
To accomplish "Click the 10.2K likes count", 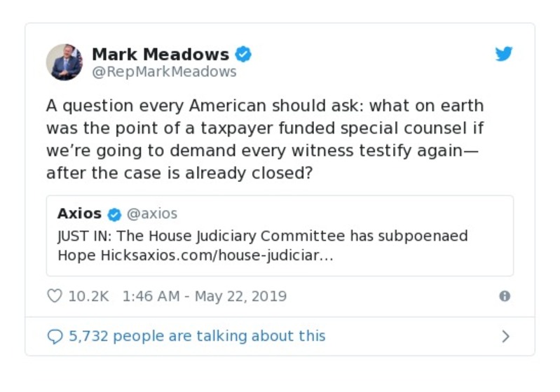I will pyautogui.click(x=88, y=296).
